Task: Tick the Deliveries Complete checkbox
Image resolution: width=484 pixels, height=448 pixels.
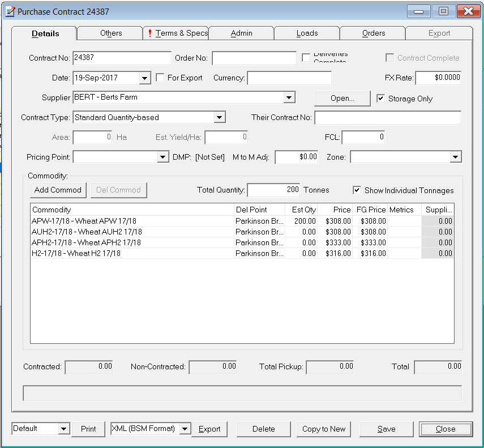Action: tap(306, 58)
